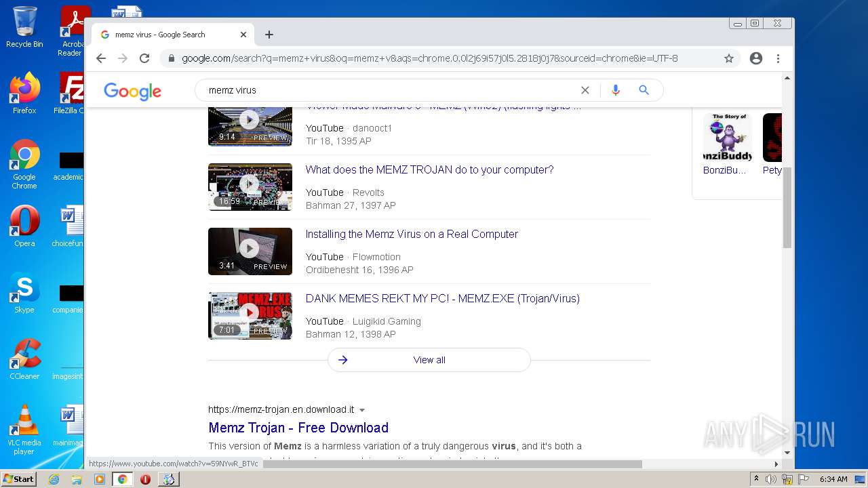Open VLC media player desktop shortcut

[x=24, y=430]
